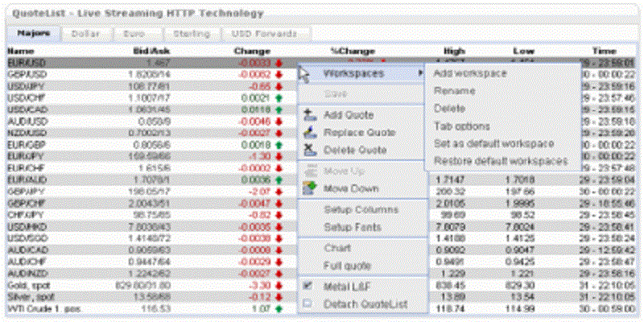This screenshot has width=644, height=322.
Task: Select Add workspace from submenu
Action: point(469,73)
